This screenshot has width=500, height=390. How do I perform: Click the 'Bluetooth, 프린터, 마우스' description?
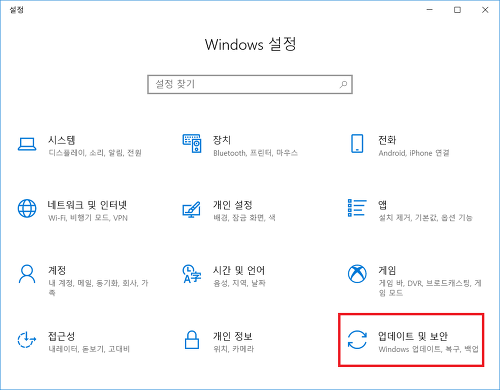tap(256, 153)
